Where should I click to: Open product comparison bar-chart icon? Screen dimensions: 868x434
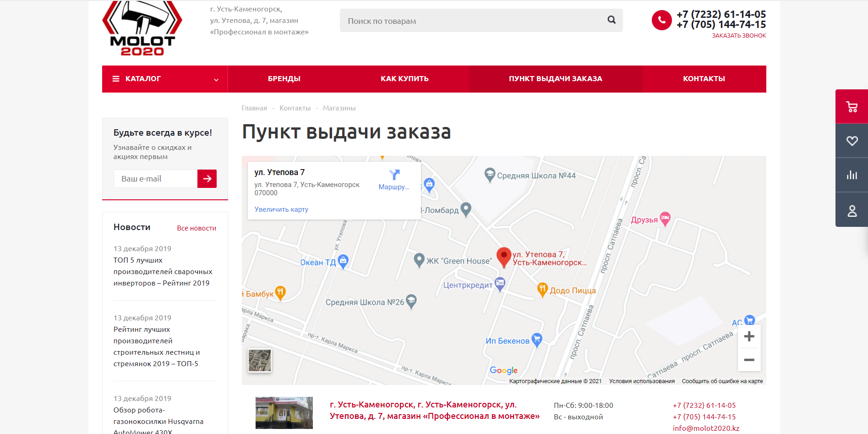tap(852, 175)
